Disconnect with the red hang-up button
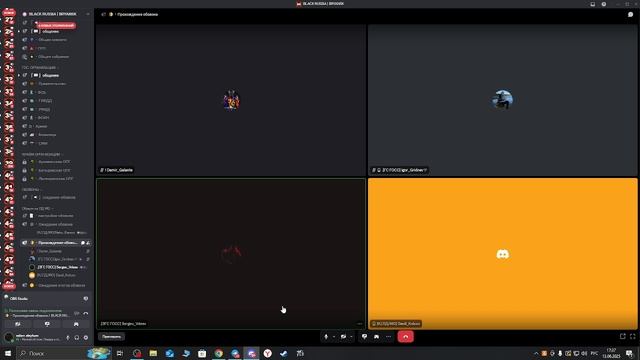Screen dimensions: 640x360 [x=405, y=337]
